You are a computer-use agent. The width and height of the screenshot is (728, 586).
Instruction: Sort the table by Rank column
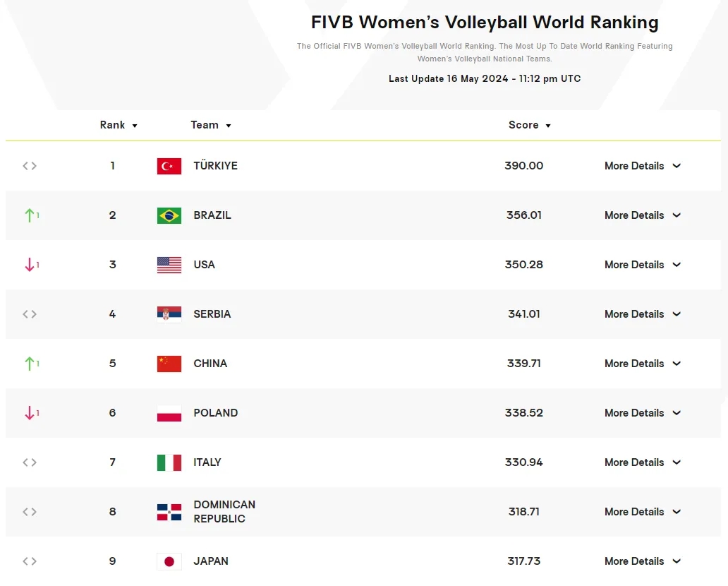click(x=119, y=125)
